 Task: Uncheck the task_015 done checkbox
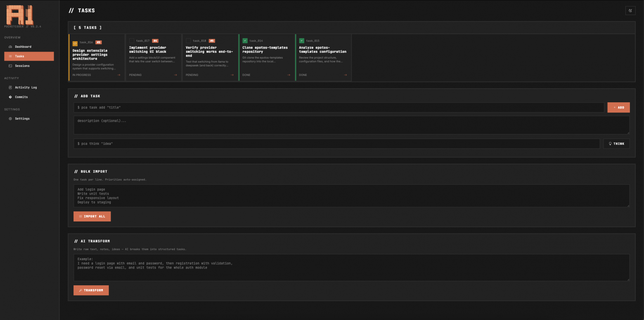(x=302, y=41)
